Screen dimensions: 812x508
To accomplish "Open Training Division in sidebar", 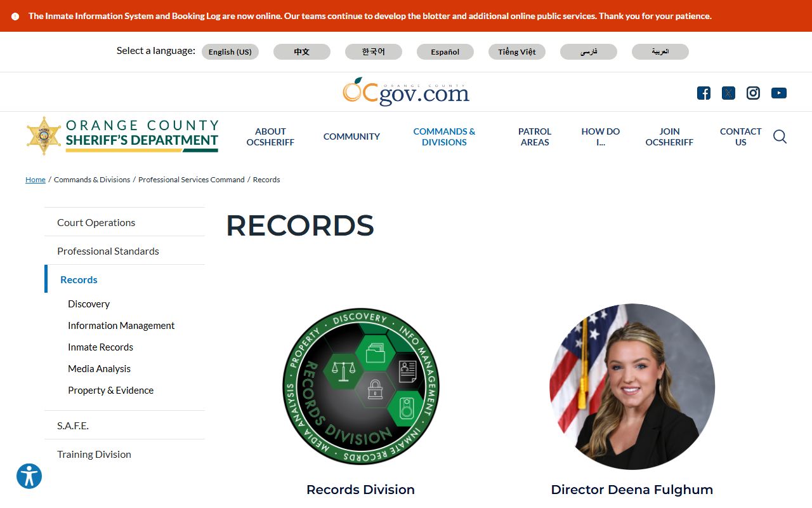I will pos(124,454).
